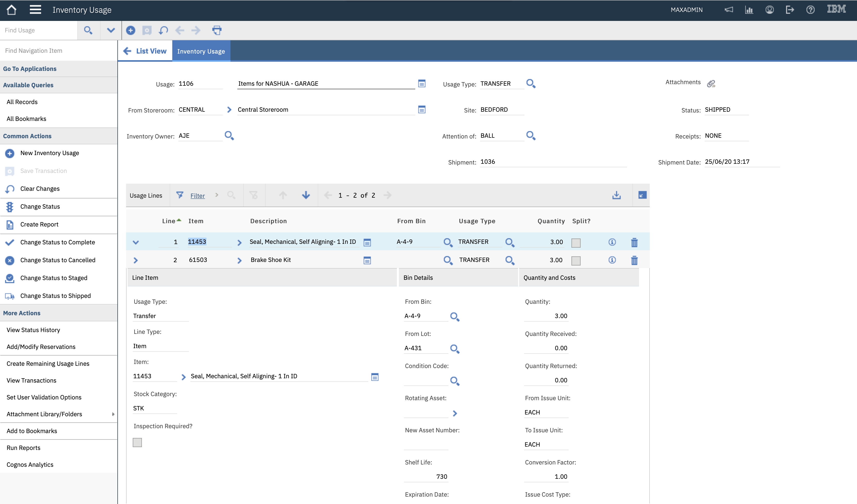Enable Inspection Required checkbox
857x504 pixels.
pyautogui.click(x=137, y=442)
